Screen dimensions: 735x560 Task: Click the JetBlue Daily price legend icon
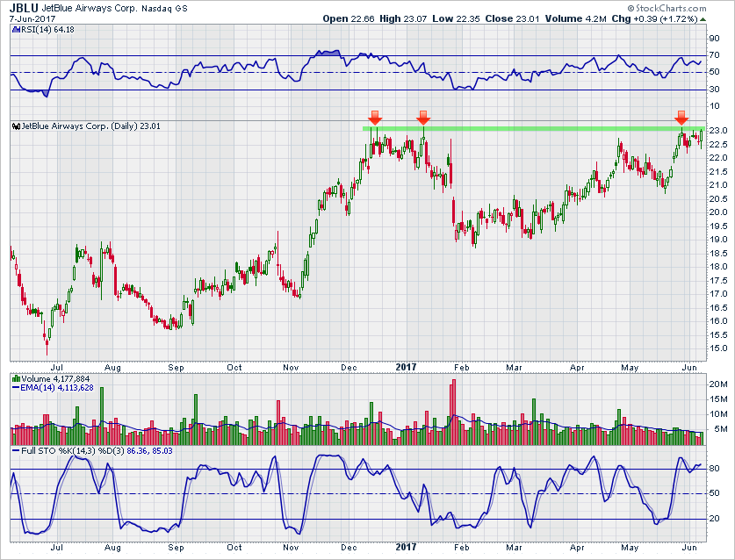point(16,126)
